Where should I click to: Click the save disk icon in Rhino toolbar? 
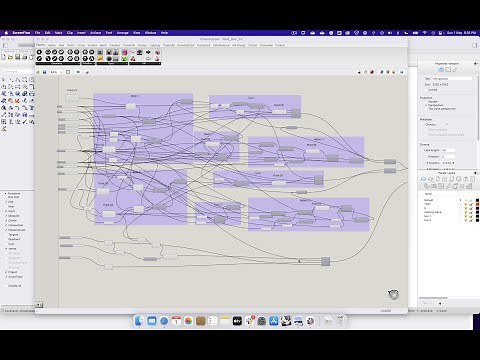[x=18, y=57]
